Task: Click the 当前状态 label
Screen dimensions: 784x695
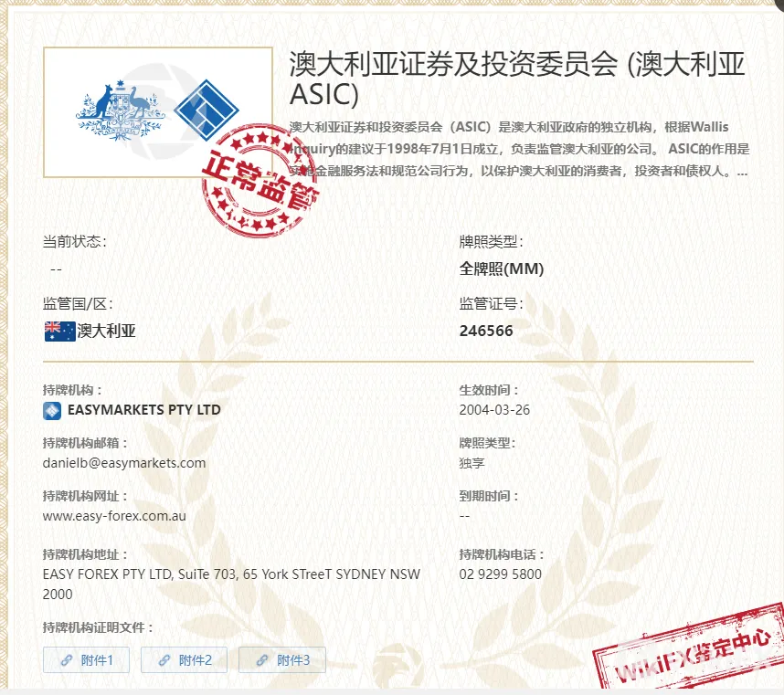Action: click(75, 242)
